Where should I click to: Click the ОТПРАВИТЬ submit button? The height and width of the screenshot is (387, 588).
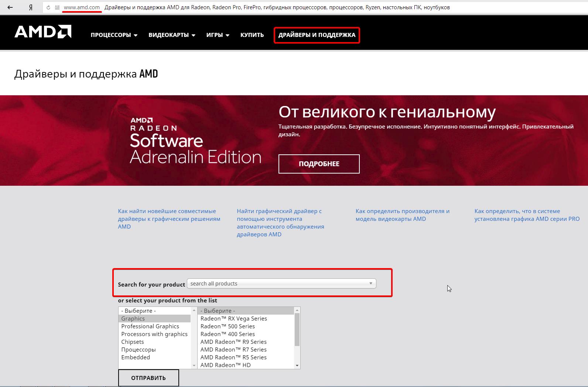click(x=148, y=378)
